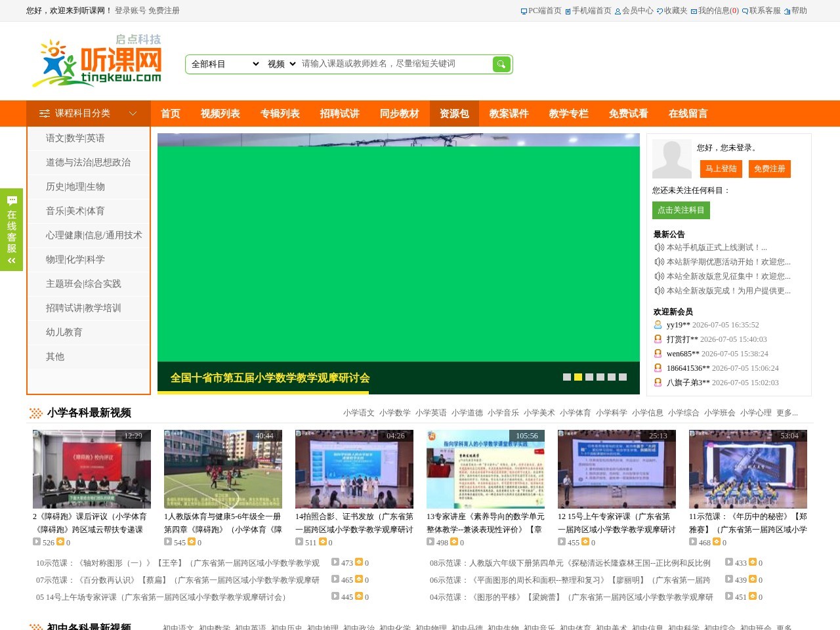Viewport: 840px width, 630px height.
Task: Open announcement 本站手机版正式上线测试
Action: tap(717, 247)
